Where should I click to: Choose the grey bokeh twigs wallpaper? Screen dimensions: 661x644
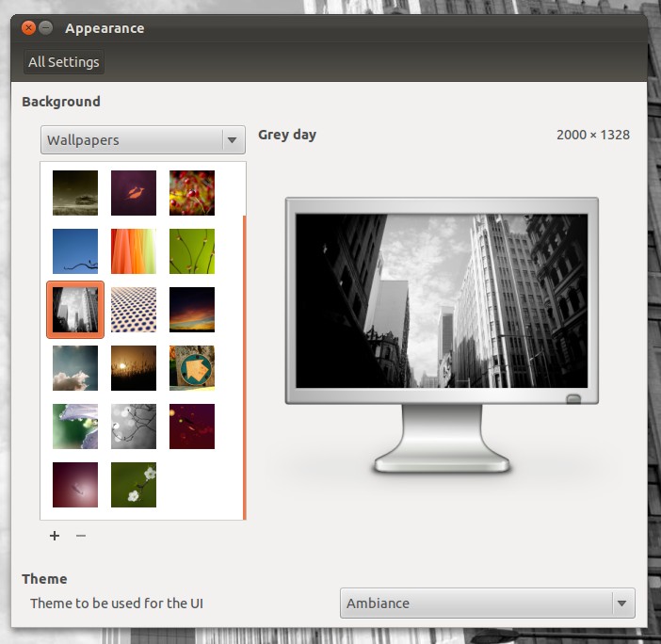point(134,427)
